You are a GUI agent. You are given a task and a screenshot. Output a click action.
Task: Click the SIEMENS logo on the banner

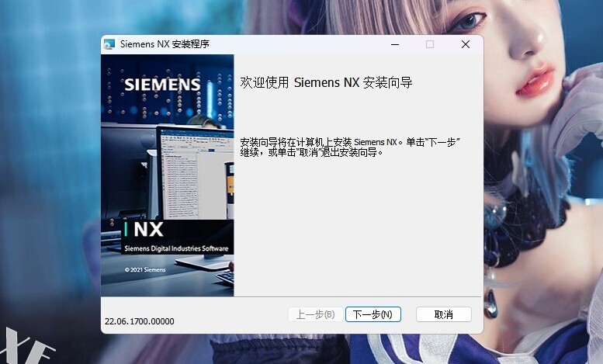(162, 85)
